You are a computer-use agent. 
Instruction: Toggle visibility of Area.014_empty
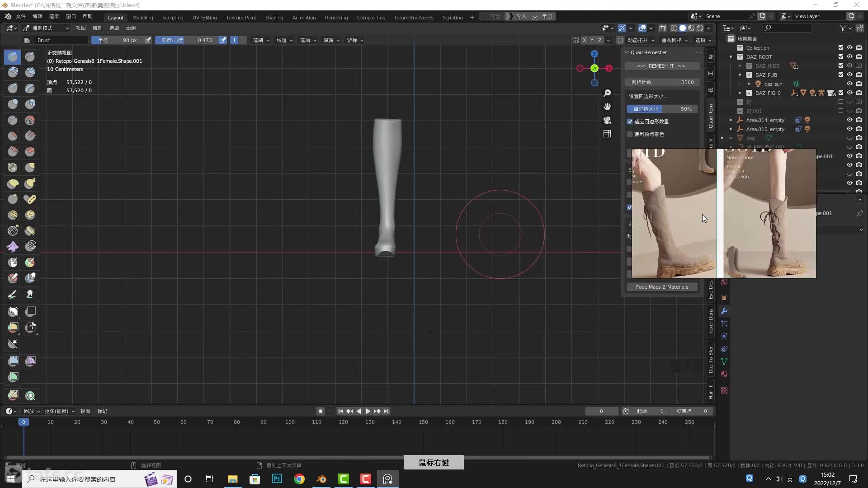[x=849, y=120]
